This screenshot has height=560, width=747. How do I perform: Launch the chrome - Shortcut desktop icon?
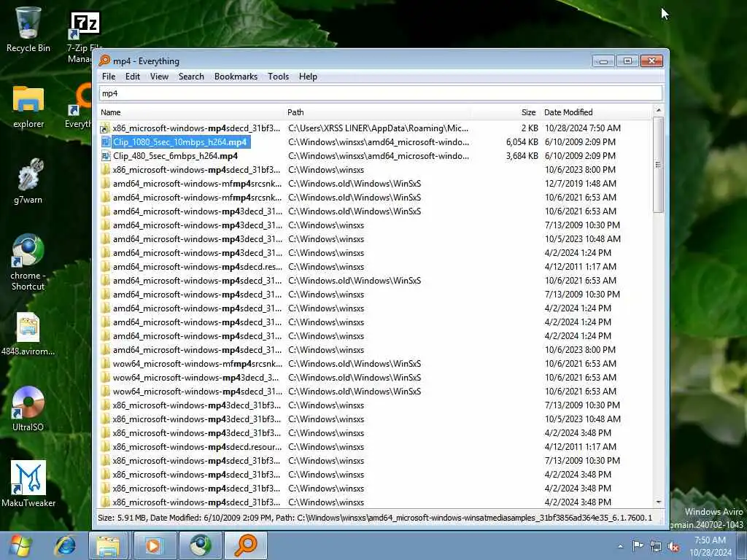click(x=28, y=262)
